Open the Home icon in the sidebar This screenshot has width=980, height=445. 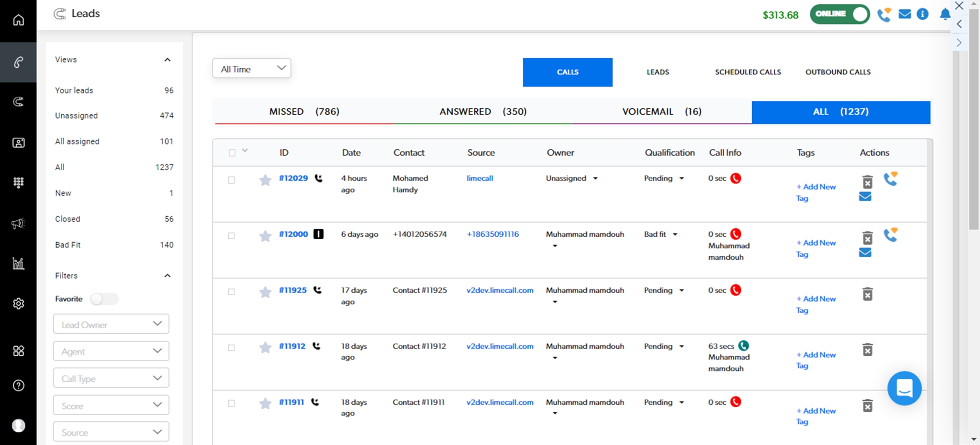point(18,20)
